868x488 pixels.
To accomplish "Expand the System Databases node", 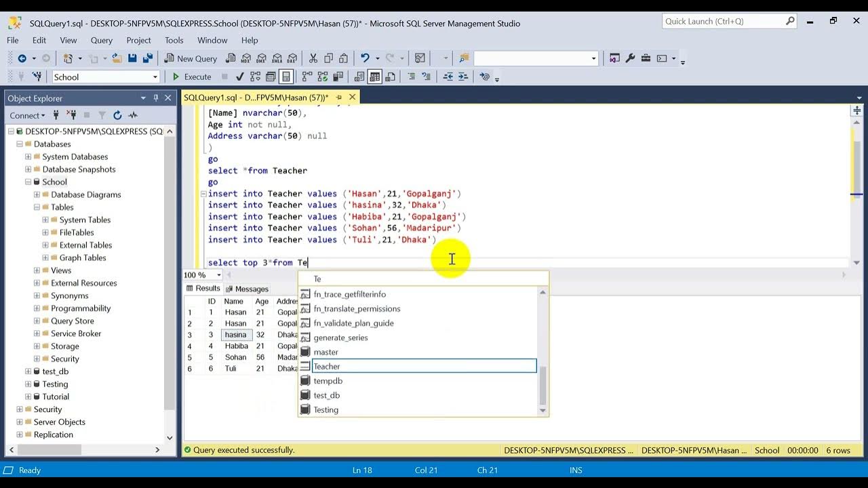I will click(x=28, y=157).
